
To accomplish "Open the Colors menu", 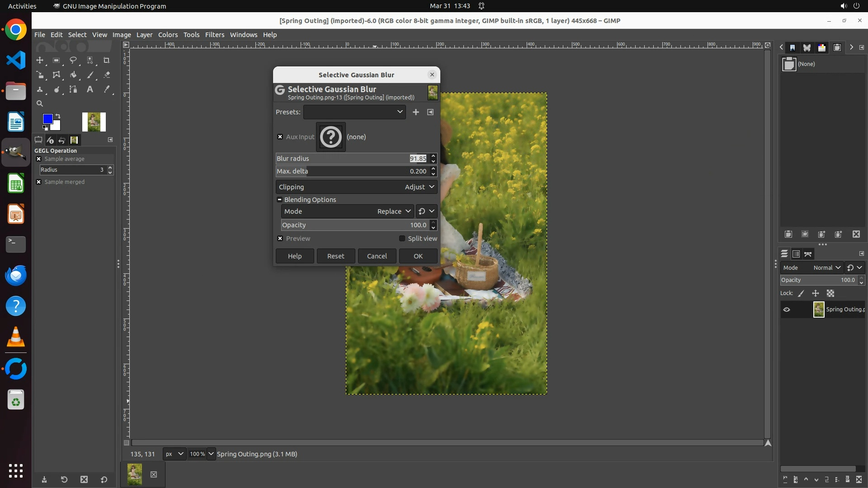I will (168, 35).
